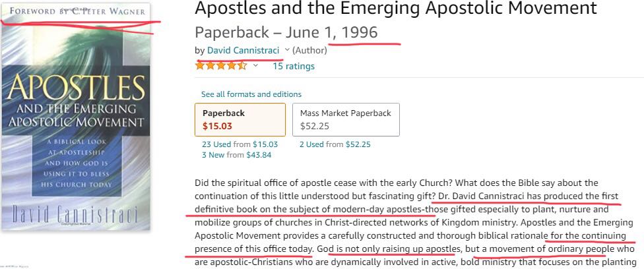Click the $52.25 mass market price
This screenshot has width=644, height=269.
pyautogui.click(x=315, y=125)
